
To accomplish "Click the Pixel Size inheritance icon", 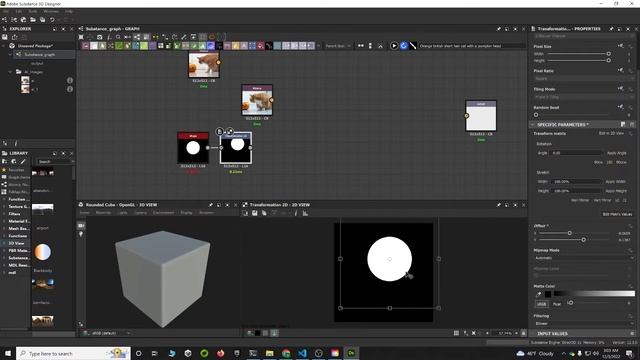I will 620,46.
